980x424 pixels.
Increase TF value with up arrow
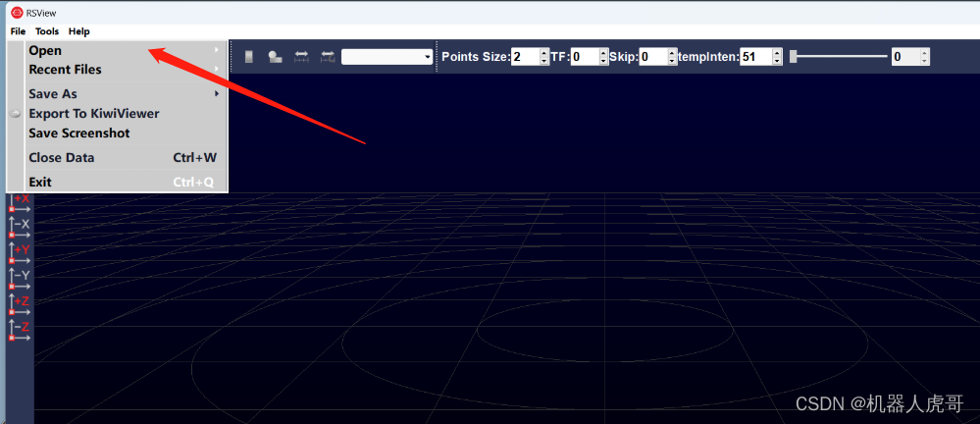[603, 53]
